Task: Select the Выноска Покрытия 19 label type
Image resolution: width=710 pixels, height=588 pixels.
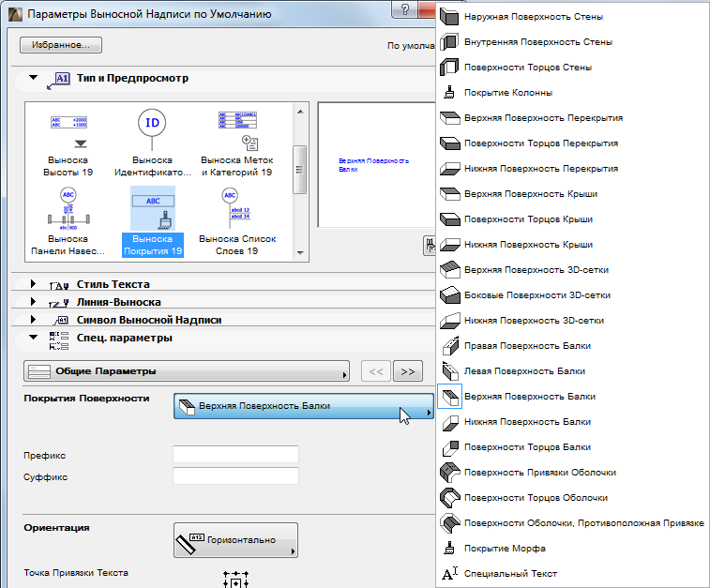Action: (x=153, y=222)
